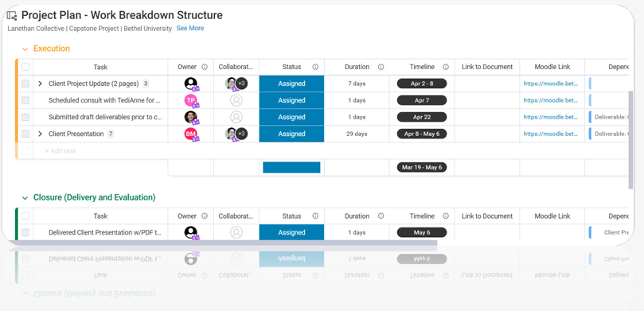Viewport: 644px width, 311px height.
Task: Click Timeline column info icon in Closure
Action: 446,216
